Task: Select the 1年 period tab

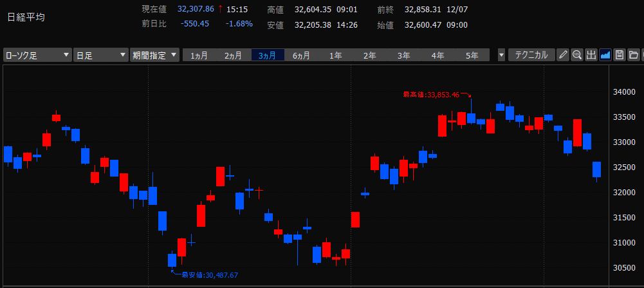Action: point(336,55)
